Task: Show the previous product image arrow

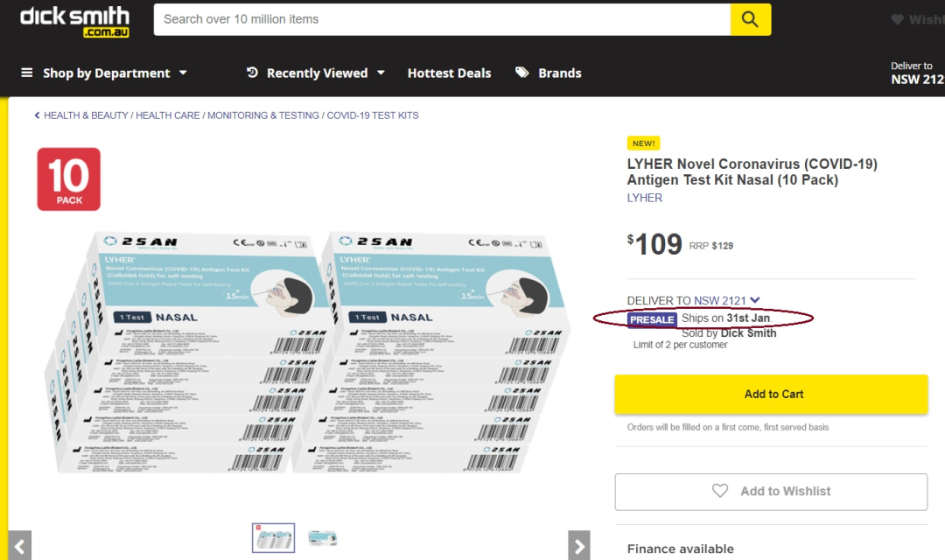Action: click(20, 546)
